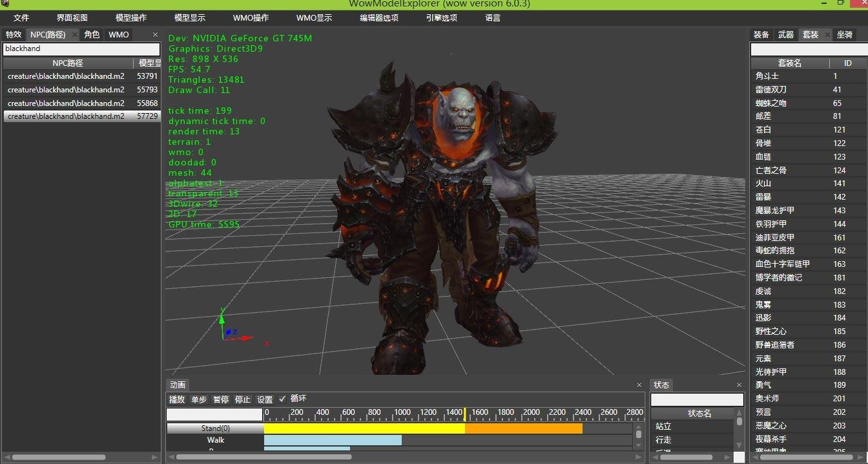Click the blackhand NPC search field
The width and height of the screenshot is (868, 464).
pyautogui.click(x=81, y=49)
